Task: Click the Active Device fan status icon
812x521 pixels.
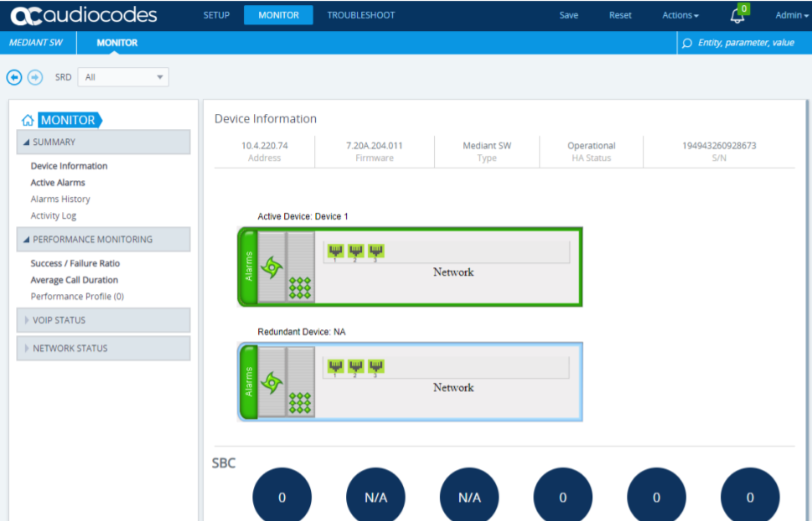Action: pyautogui.click(x=272, y=267)
